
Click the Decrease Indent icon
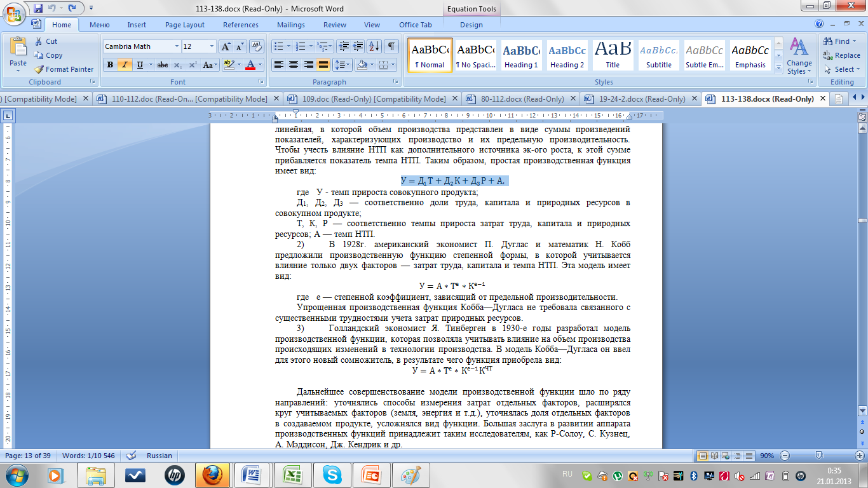[344, 46]
